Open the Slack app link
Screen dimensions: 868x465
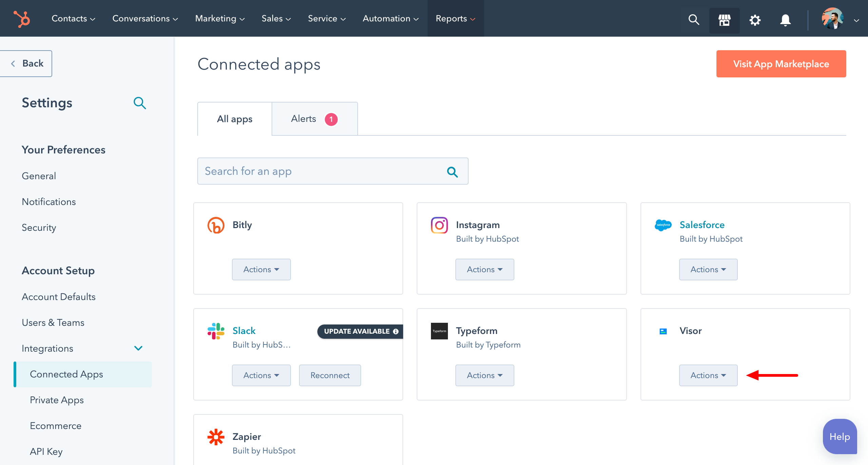coord(244,331)
